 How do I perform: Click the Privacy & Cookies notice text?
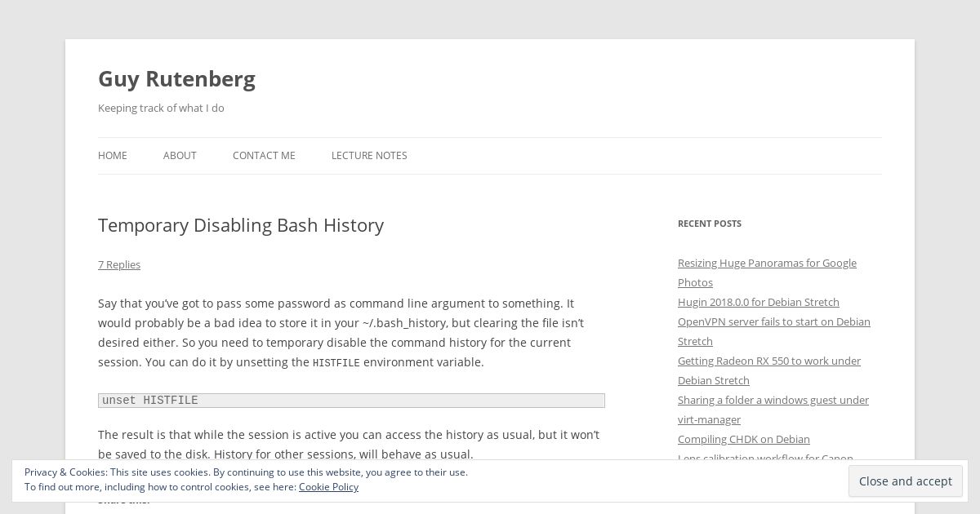(x=246, y=479)
